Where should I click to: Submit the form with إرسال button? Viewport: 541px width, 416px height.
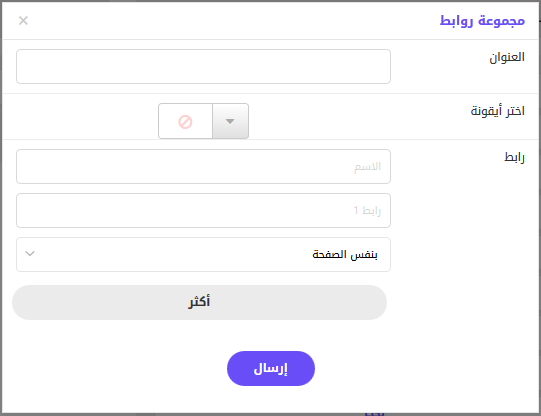(x=271, y=368)
